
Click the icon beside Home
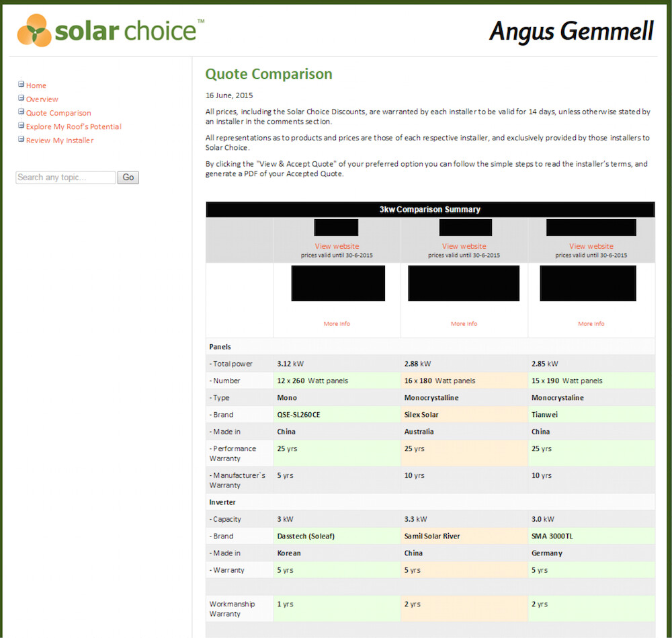[x=21, y=84]
